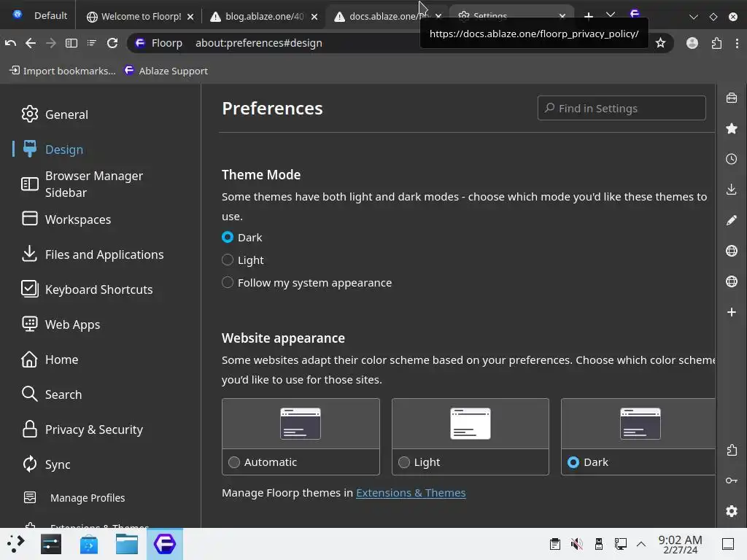747x560 pixels.
Task: Click the Light appearance preview thumbnail
Action: tap(471, 424)
